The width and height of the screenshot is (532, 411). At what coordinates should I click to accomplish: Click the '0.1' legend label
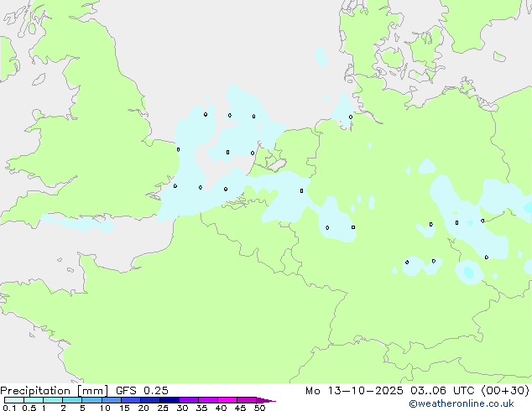9,408
